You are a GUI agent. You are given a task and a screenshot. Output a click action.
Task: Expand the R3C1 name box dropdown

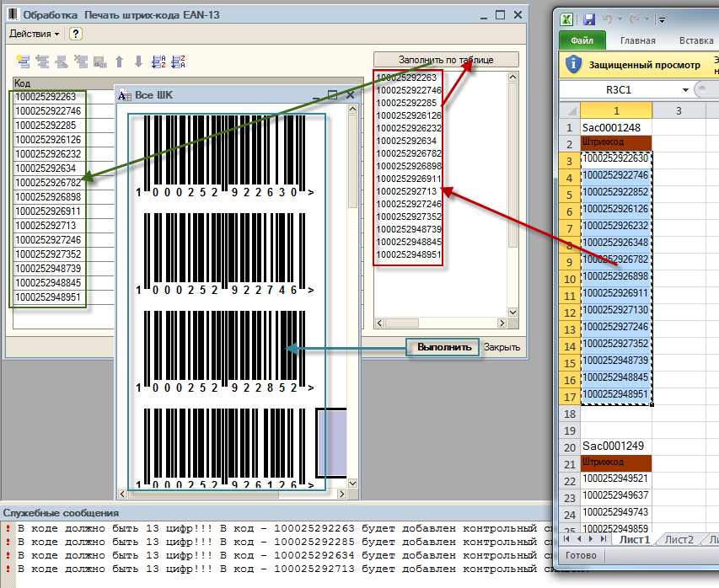[x=685, y=90]
